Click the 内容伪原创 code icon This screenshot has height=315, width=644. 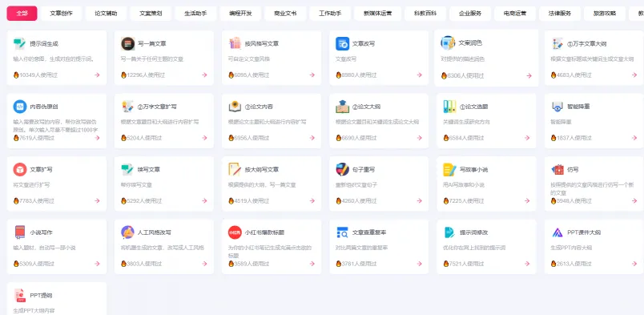[x=20, y=107]
